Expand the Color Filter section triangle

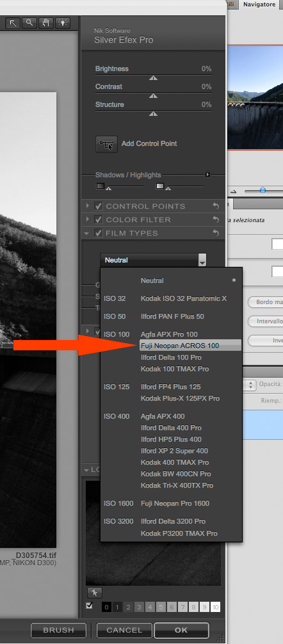pyautogui.click(x=88, y=220)
